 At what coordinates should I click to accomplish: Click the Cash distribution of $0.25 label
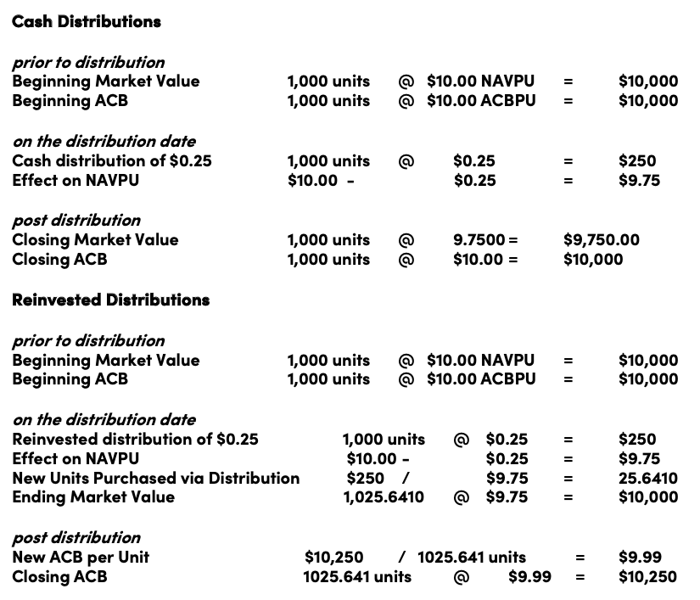pos(112,160)
